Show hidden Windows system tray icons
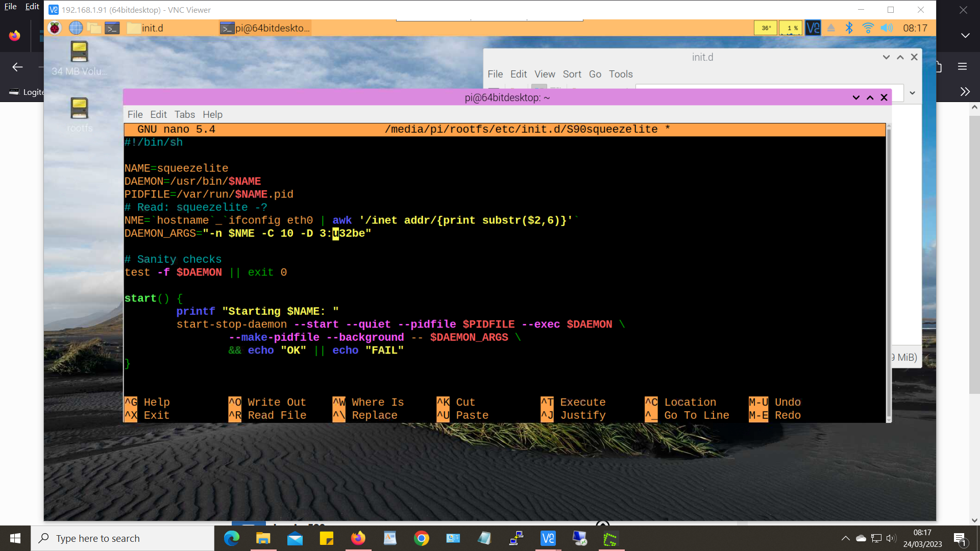980x551 pixels. [845, 538]
